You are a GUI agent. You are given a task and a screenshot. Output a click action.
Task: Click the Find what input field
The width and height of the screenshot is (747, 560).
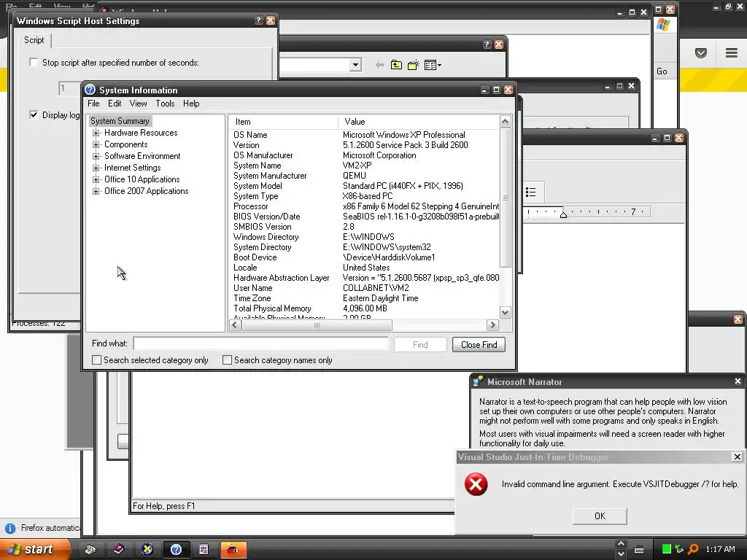click(260, 343)
